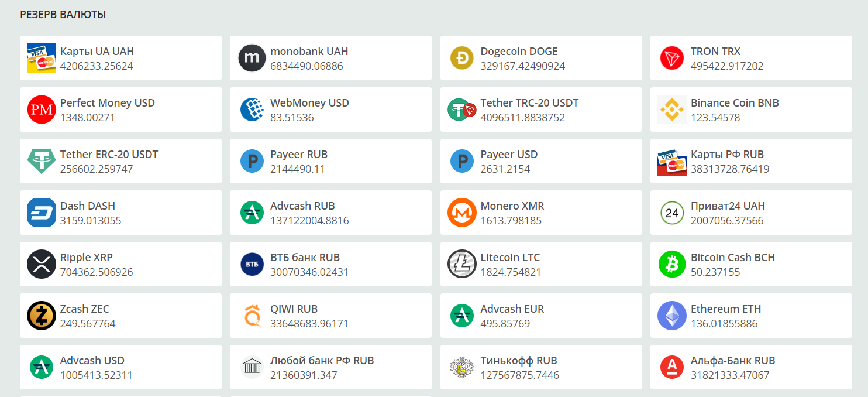The height and width of the screenshot is (397, 868).
Task: Pick the Binance Coin BNB icon
Action: click(672, 109)
